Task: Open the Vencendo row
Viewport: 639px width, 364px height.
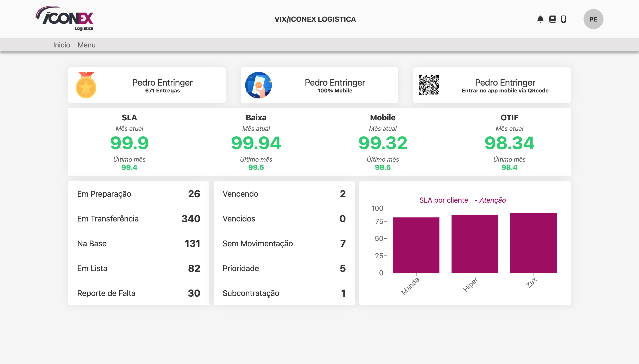Action: tap(284, 194)
